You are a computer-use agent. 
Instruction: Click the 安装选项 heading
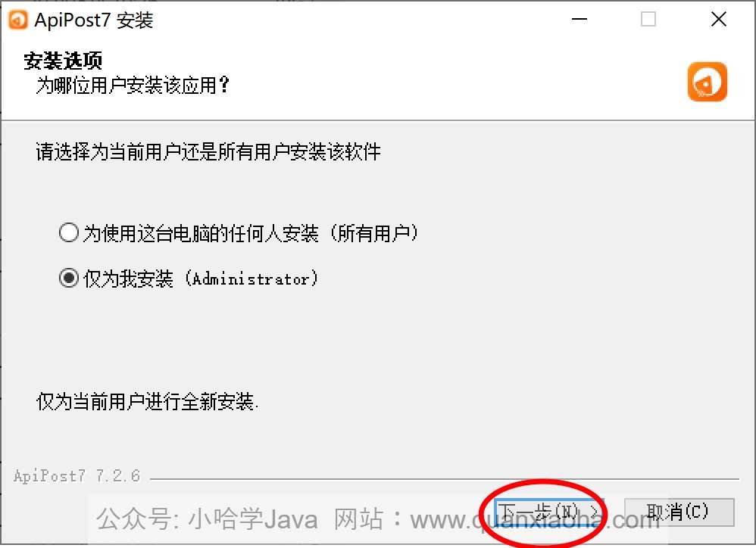coord(63,61)
